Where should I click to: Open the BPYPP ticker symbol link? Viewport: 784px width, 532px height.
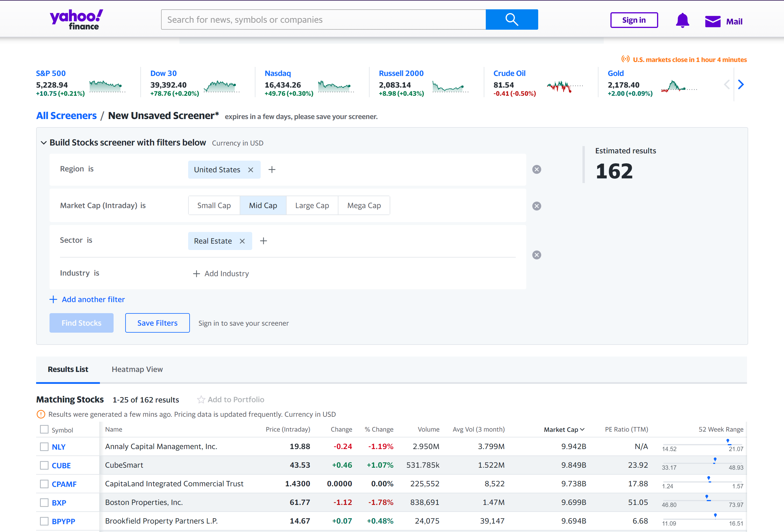63,522
